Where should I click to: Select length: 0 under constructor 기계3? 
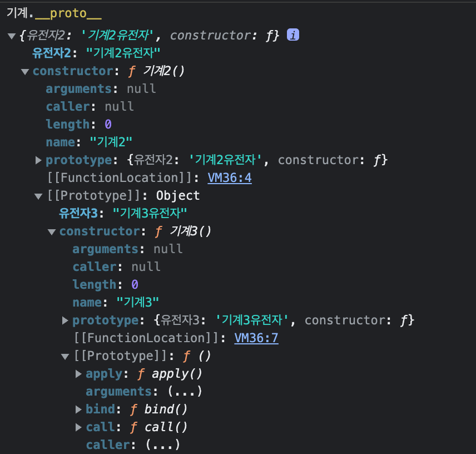click(x=105, y=284)
